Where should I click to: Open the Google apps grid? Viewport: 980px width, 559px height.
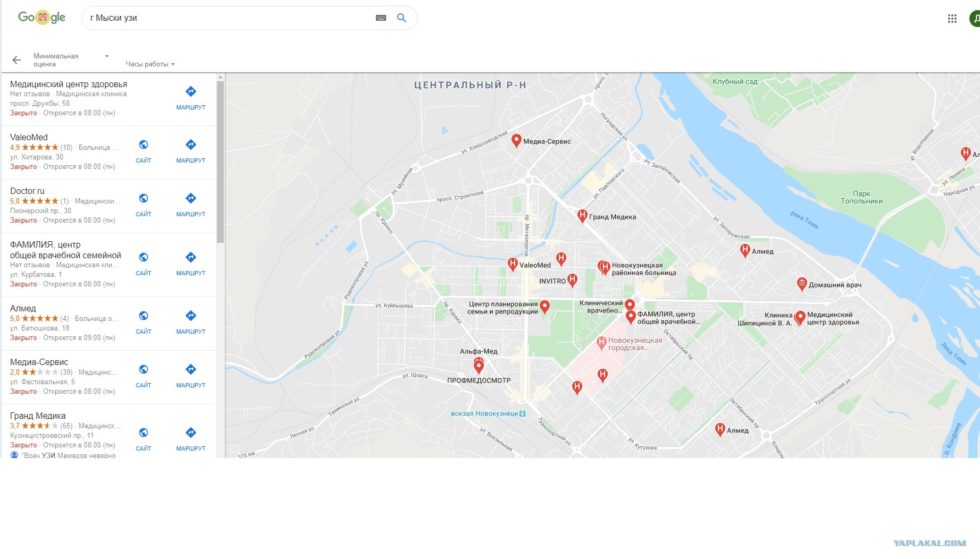click(x=952, y=19)
